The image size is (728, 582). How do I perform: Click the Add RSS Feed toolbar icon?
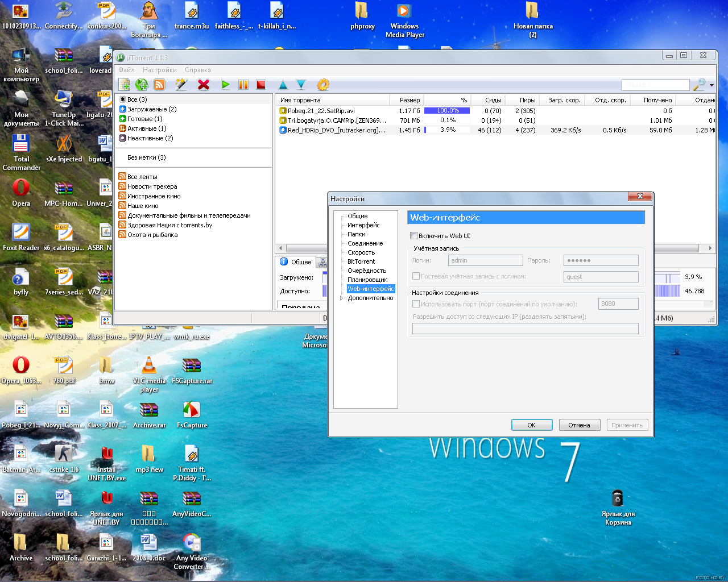pyautogui.click(x=159, y=85)
